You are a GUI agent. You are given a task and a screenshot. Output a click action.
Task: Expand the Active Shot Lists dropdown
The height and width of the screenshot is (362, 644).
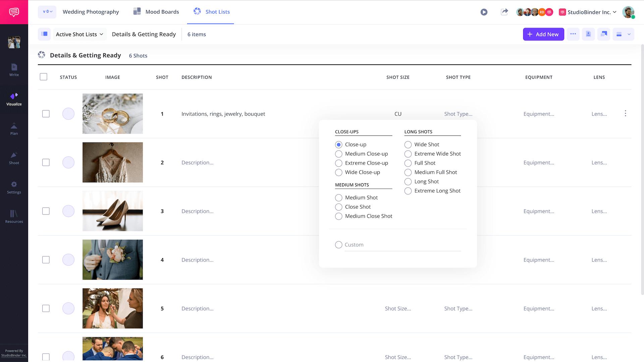pyautogui.click(x=79, y=34)
